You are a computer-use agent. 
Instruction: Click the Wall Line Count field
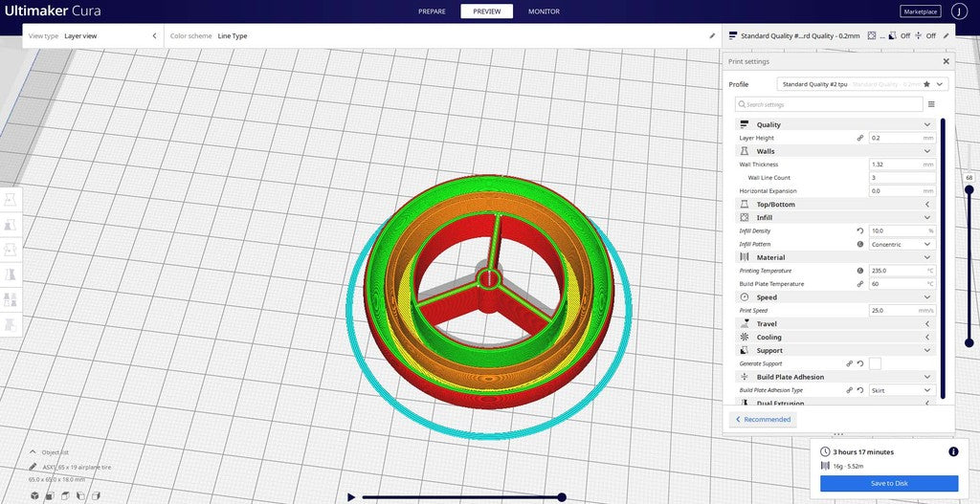(902, 177)
